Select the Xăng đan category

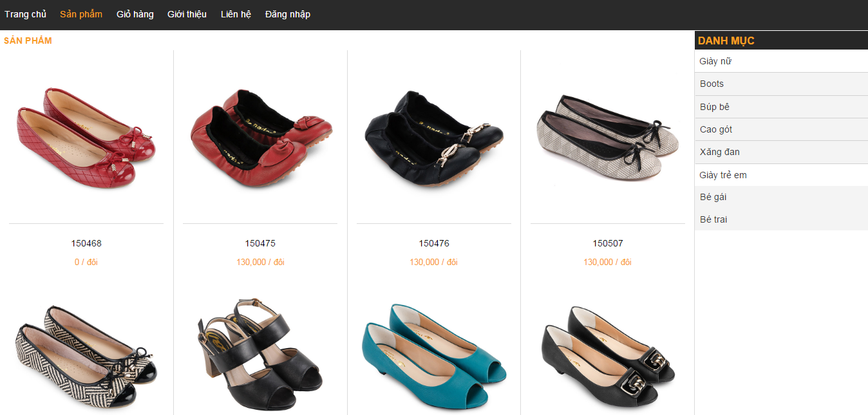pos(781,152)
